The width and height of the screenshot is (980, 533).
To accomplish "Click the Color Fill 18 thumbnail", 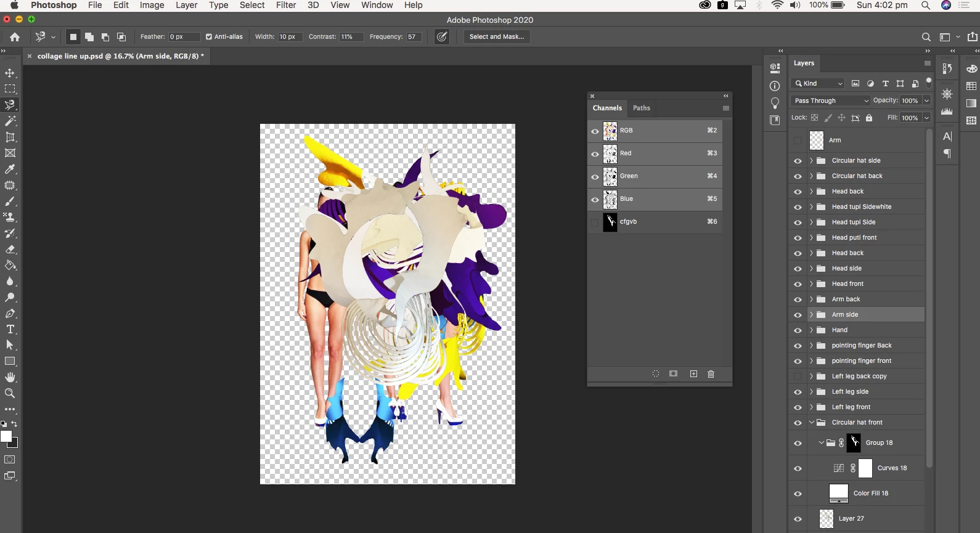I will click(839, 494).
